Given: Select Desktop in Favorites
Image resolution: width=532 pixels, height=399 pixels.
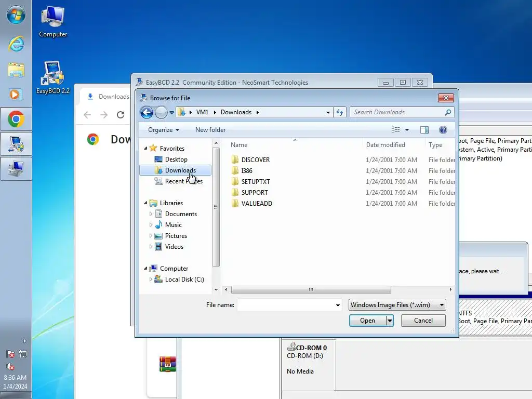Looking at the screenshot, I should pos(176,159).
